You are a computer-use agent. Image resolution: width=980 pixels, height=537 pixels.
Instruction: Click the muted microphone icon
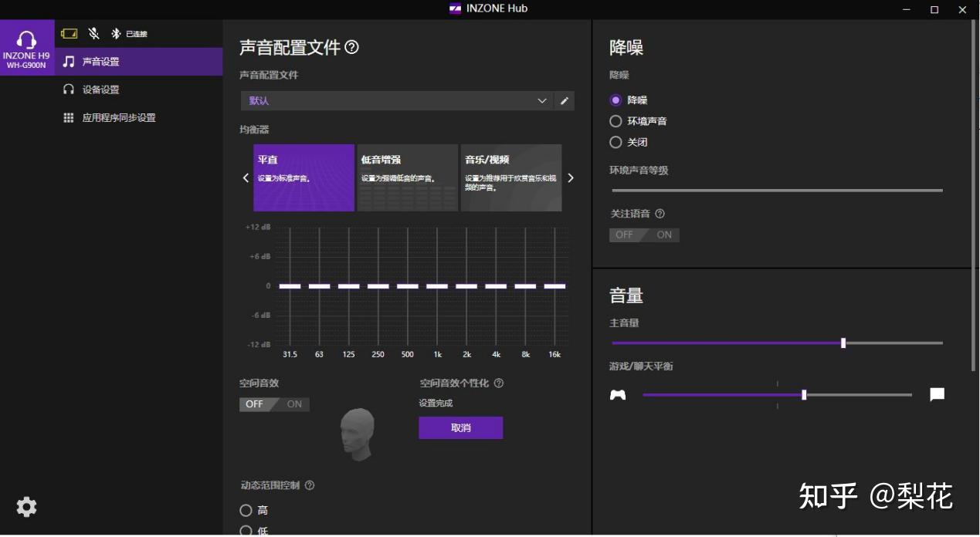pyautogui.click(x=93, y=33)
